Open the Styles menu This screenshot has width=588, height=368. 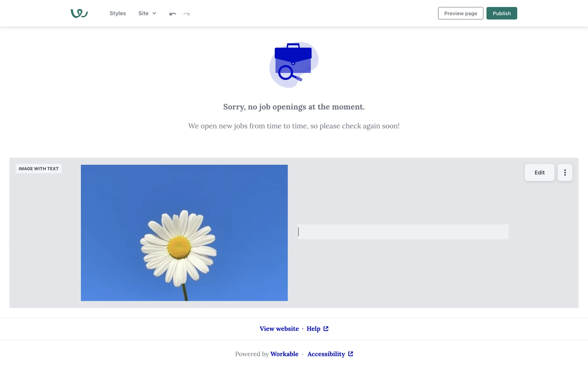(x=118, y=13)
